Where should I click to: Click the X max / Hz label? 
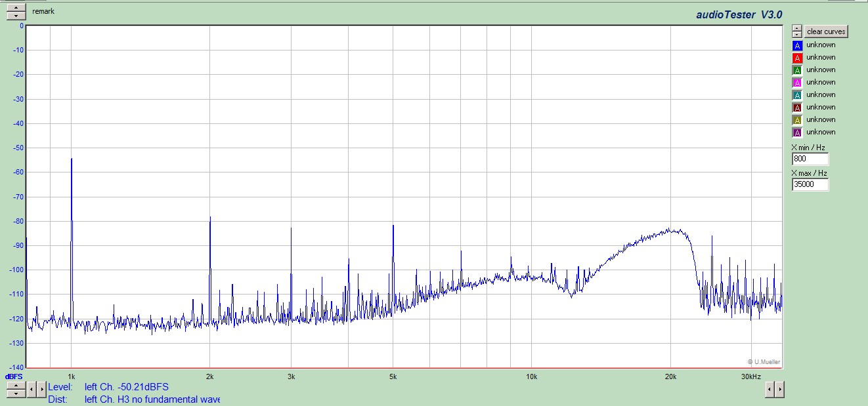coord(810,173)
